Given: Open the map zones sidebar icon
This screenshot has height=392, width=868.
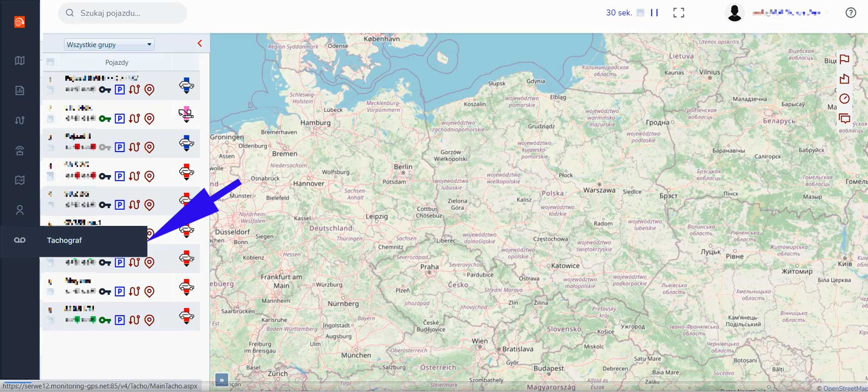Looking at the screenshot, I should (x=20, y=180).
